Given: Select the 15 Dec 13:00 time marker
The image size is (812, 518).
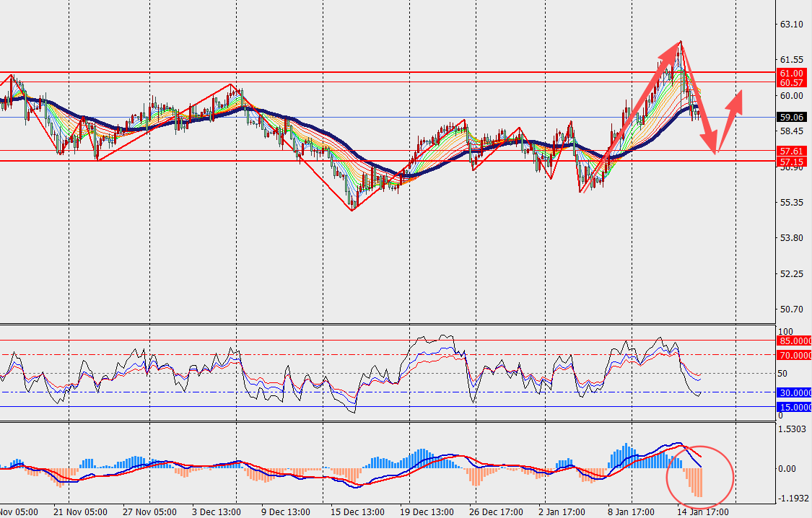Looking at the screenshot, I should point(357,512).
